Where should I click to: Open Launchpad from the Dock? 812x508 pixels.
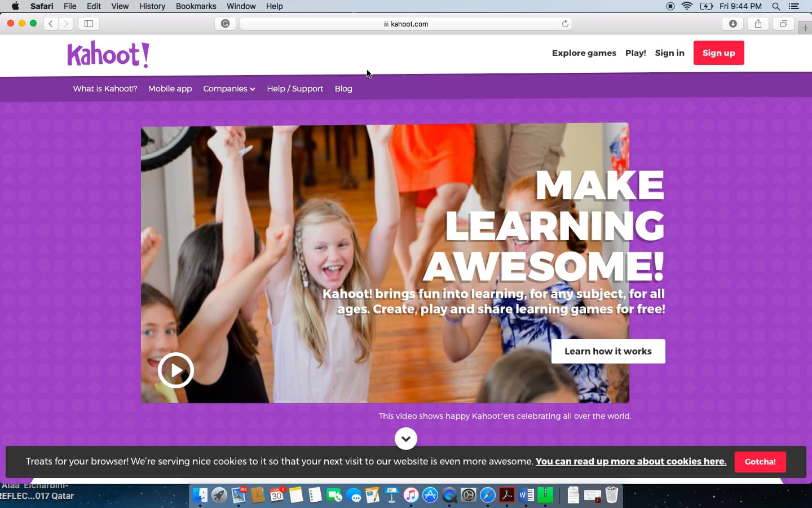tap(219, 495)
